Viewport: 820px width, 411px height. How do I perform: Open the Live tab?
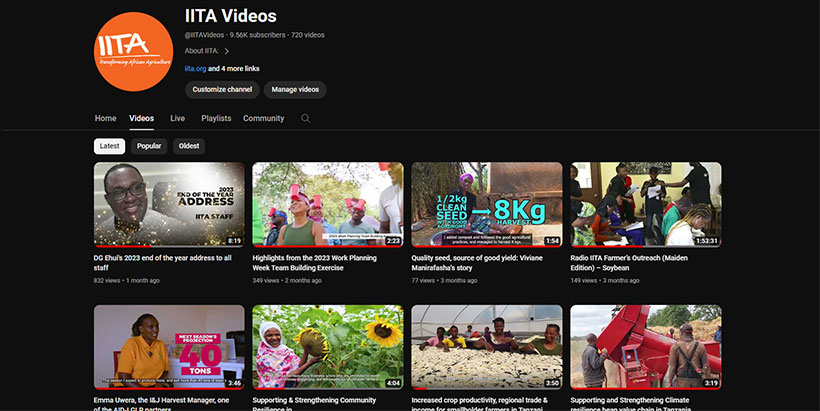click(177, 119)
